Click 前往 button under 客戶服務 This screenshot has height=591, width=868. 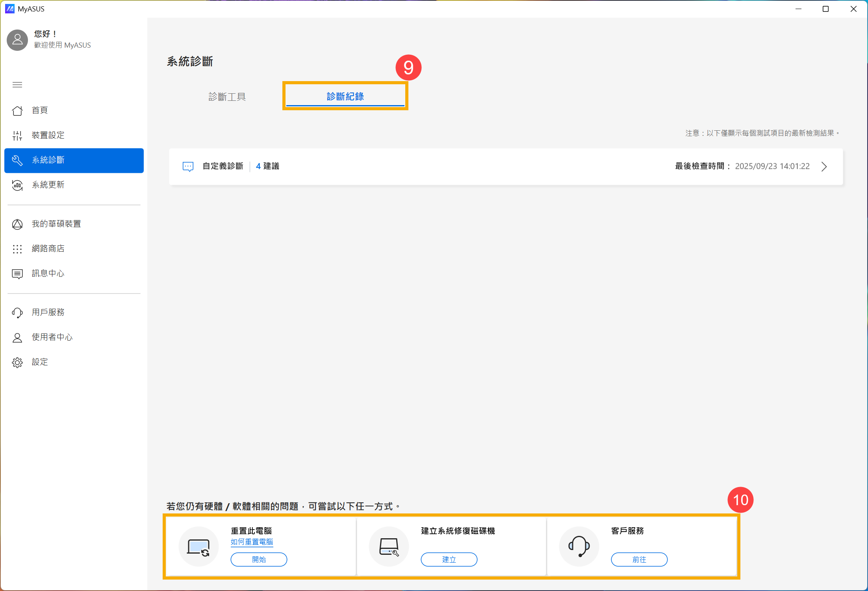click(x=639, y=559)
